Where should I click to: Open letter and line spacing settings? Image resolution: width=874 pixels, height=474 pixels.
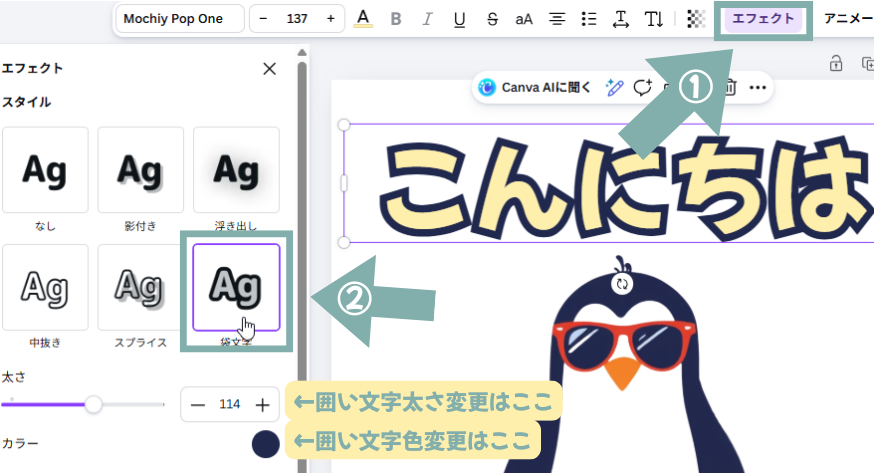coord(620,19)
